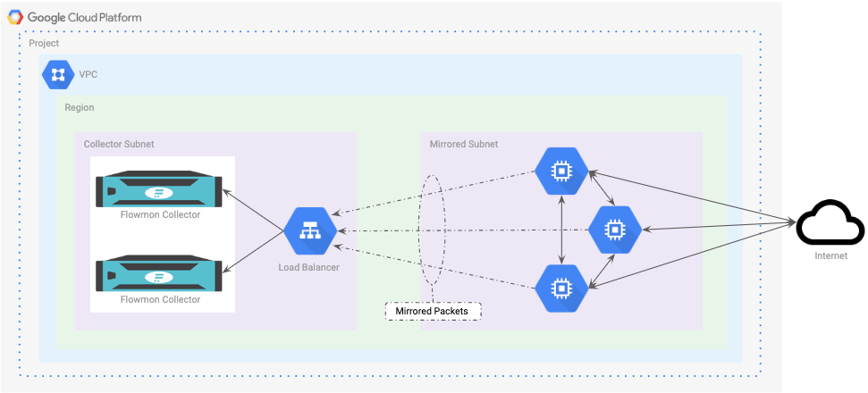Select the middle Compute Engine instance icon
868x393 pixels.
click(614, 230)
